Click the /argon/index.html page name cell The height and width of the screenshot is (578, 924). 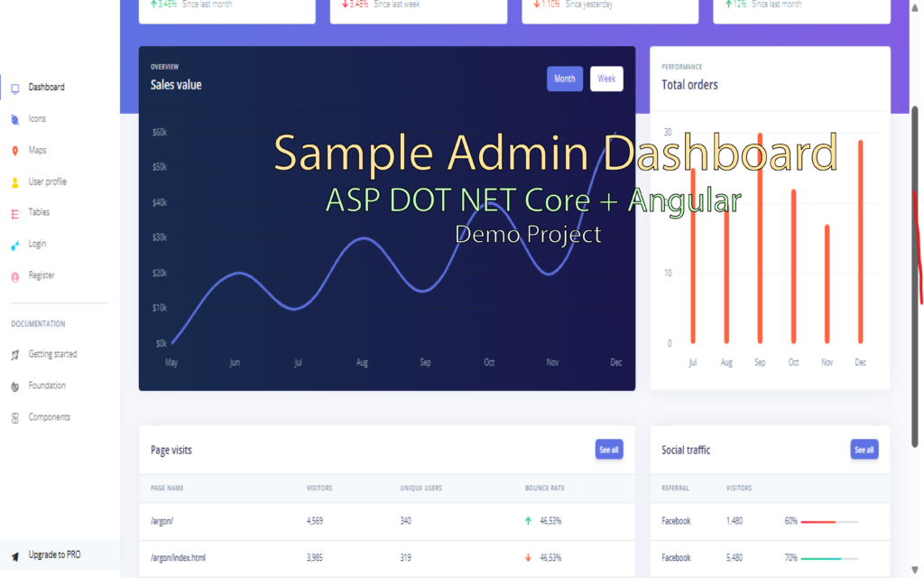tap(178, 557)
